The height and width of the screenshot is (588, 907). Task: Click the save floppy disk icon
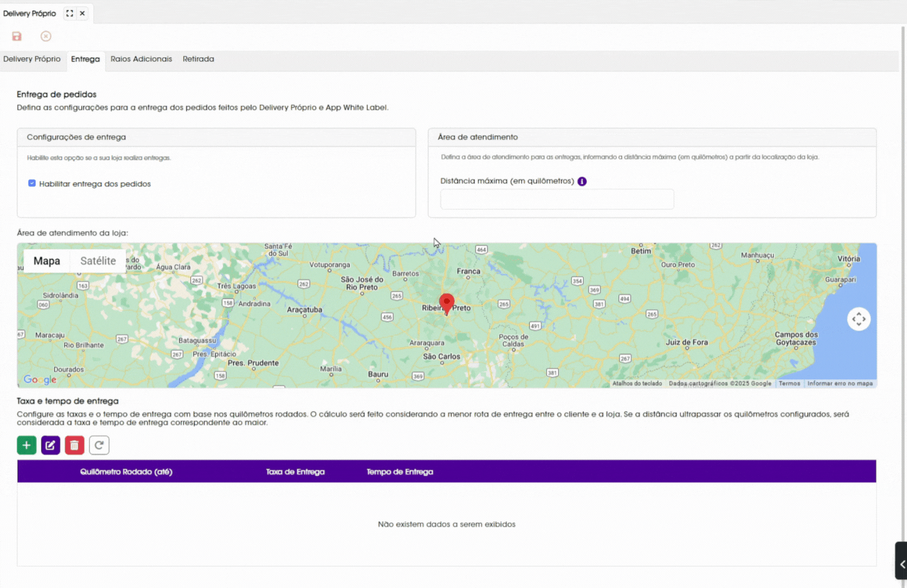tap(17, 37)
